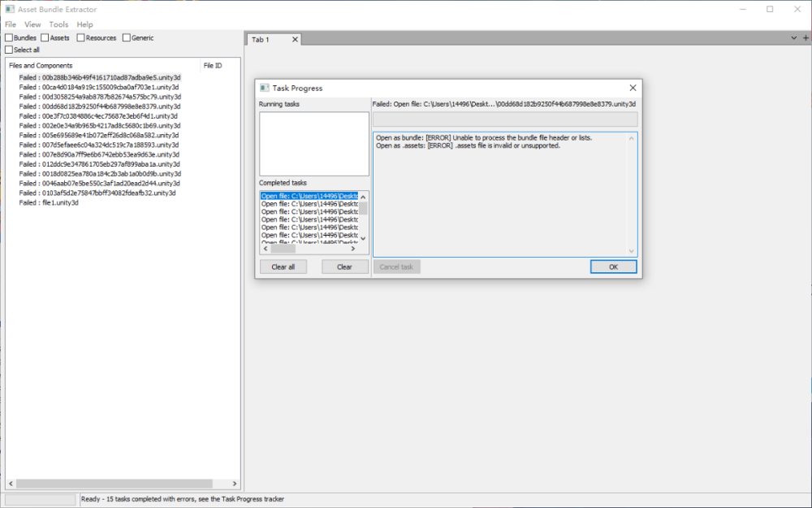The width and height of the screenshot is (812, 508).
Task: Switch to Tab 1
Action: coord(261,39)
